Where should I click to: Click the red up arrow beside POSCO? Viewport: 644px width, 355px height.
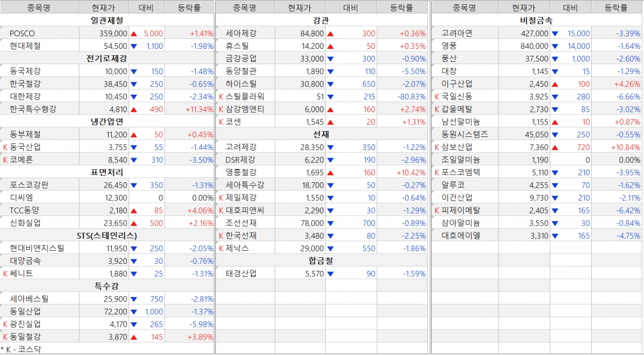(x=134, y=34)
